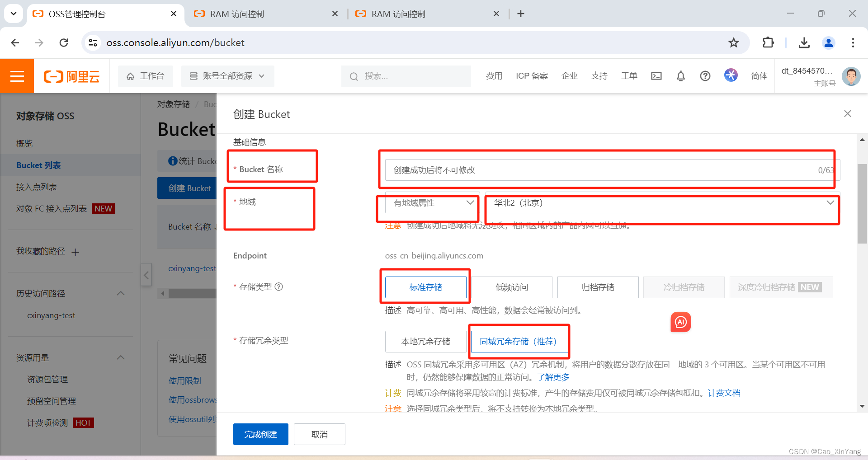
Task: Open the hamburger product navigation menu
Action: pos(17,76)
